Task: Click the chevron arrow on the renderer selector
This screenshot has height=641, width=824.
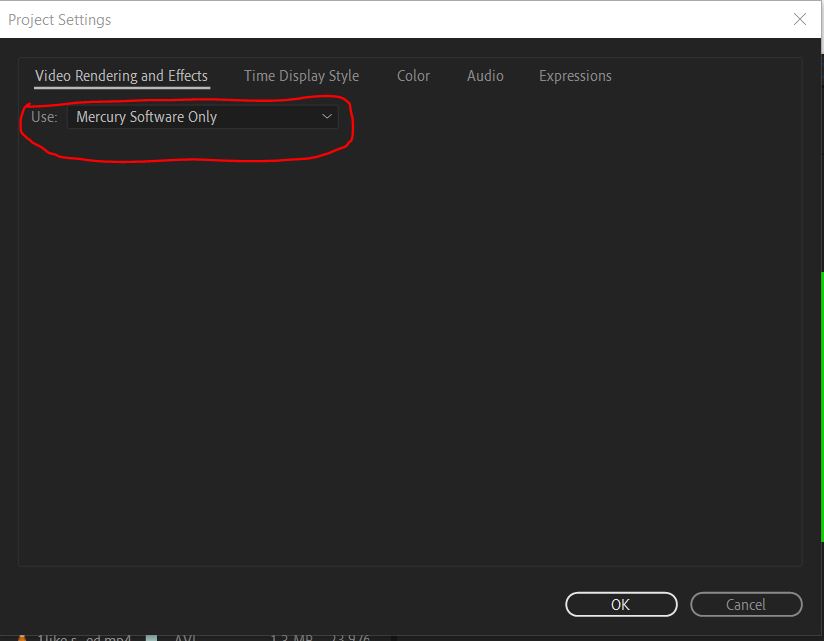Action: pos(326,117)
